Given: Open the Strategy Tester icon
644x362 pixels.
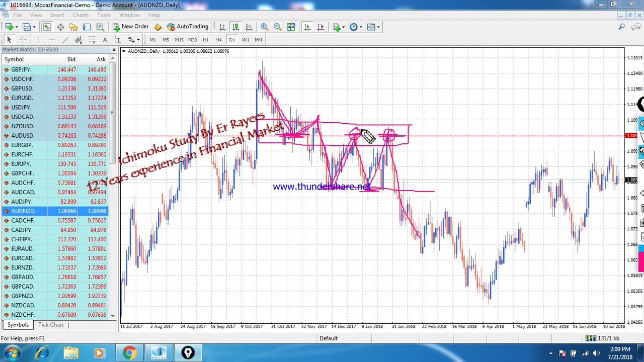Looking at the screenshot, I should (x=100, y=27).
